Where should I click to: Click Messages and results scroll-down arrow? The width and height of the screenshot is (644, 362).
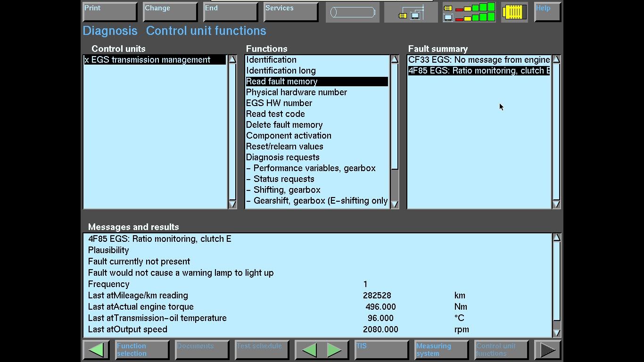(x=557, y=333)
